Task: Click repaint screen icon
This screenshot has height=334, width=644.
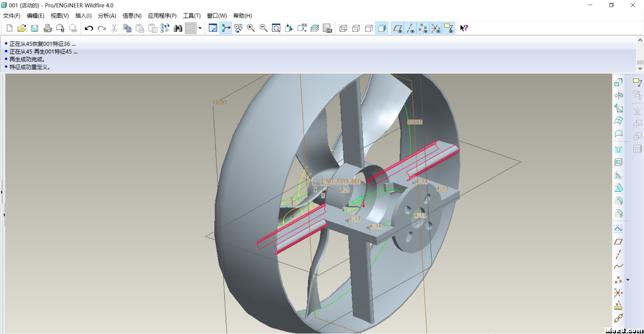Action: (213, 28)
